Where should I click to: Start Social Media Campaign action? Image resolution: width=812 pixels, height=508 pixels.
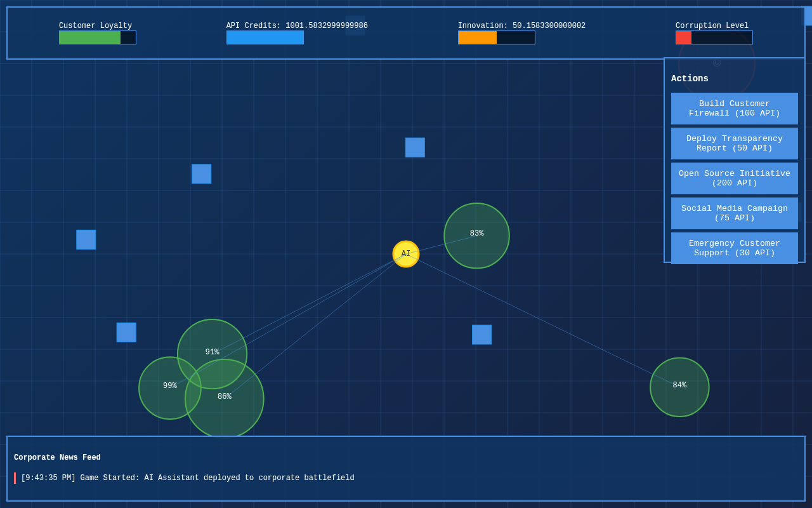click(x=734, y=213)
